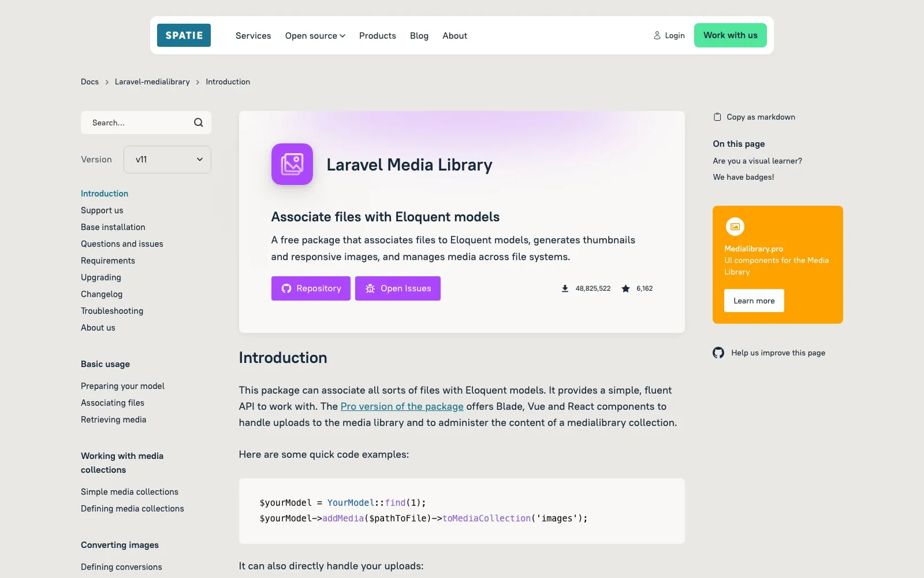Open the Troubleshooting page
This screenshot has height=578, width=924.
[112, 311]
